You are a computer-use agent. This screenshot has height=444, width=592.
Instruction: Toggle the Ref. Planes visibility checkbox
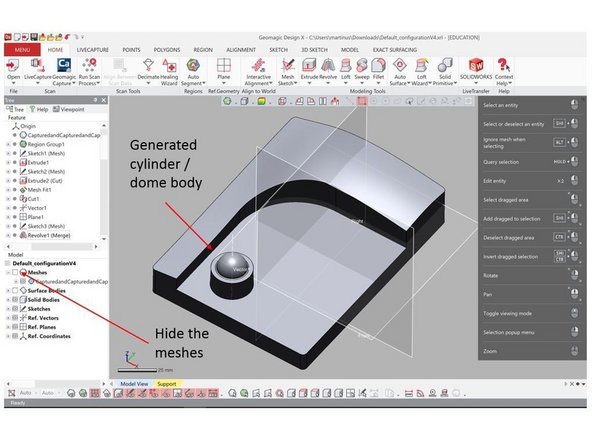click(15, 327)
